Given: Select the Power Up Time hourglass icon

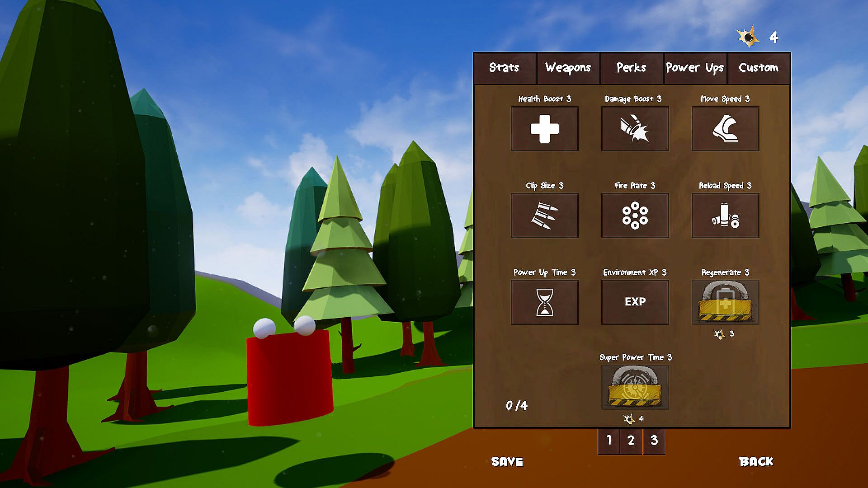Looking at the screenshot, I should tap(544, 302).
